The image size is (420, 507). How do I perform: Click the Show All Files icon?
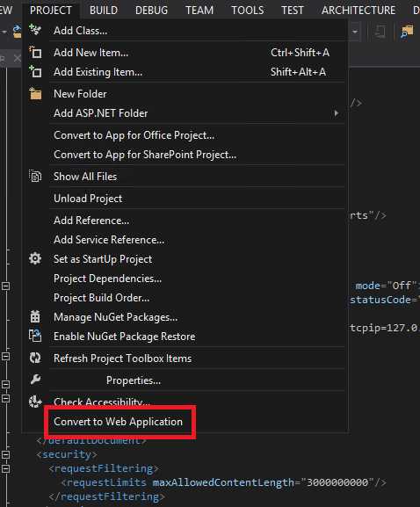[35, 177]
